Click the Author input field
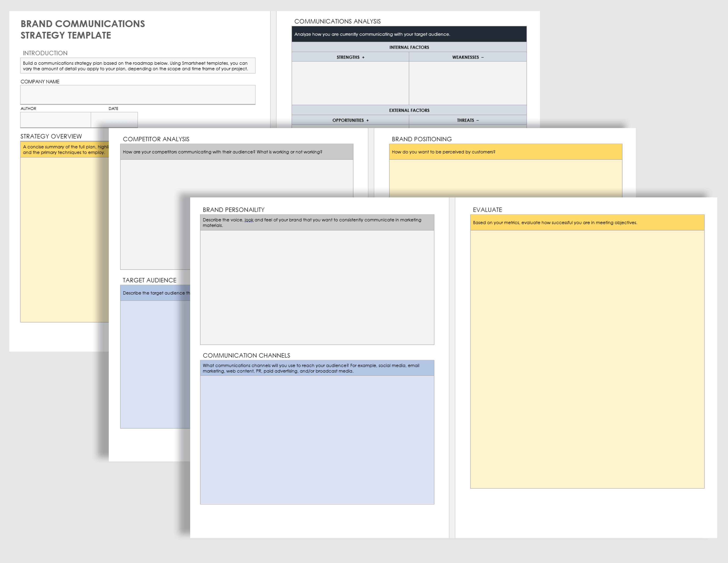The image size is (728, 563). (55, 120)
